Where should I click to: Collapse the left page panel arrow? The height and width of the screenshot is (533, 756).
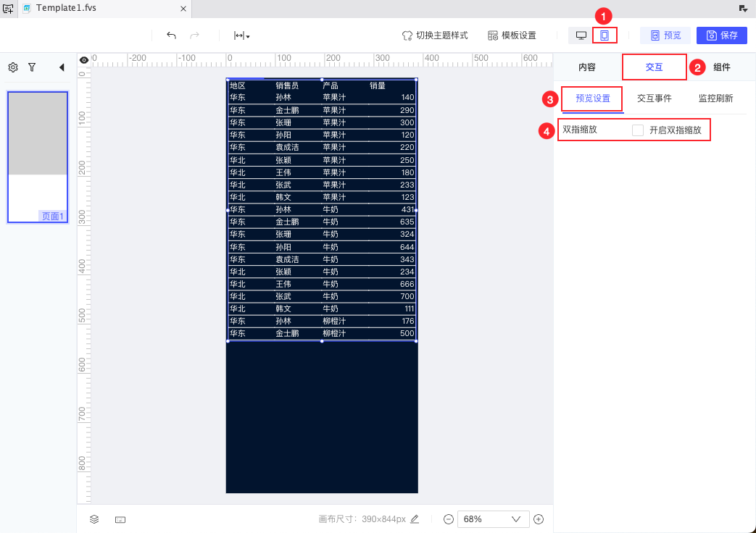point(62,67)
